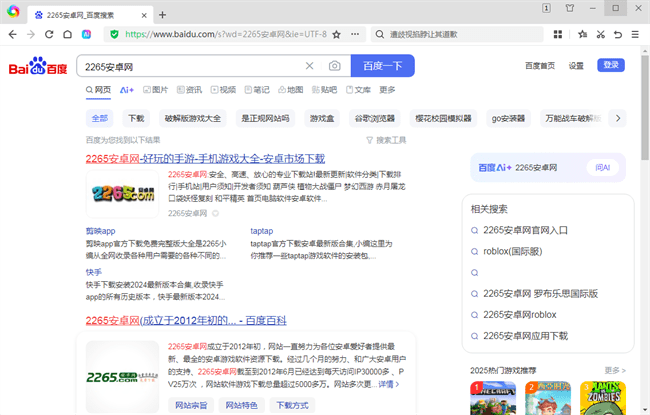Go to browser home page icon

(67, 34)
